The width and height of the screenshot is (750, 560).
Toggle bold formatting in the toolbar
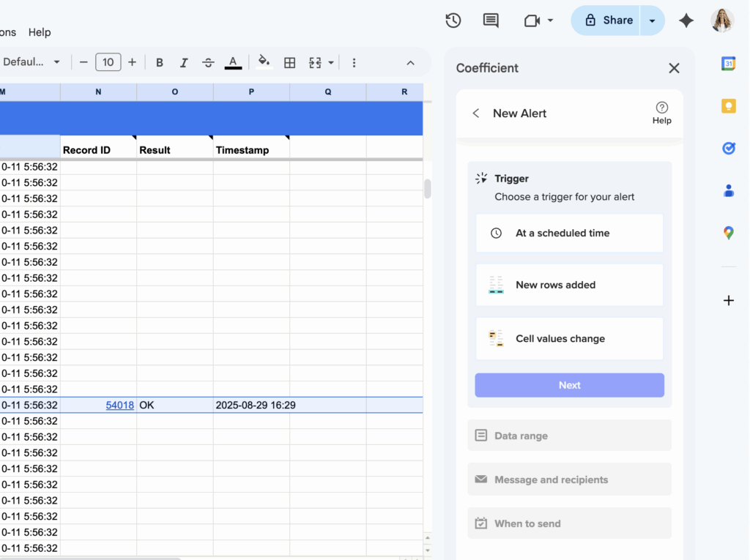coord(160,62)
